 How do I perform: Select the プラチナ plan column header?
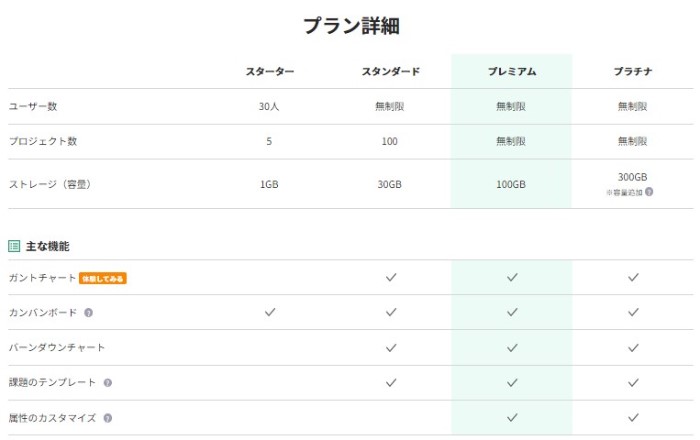633,72
